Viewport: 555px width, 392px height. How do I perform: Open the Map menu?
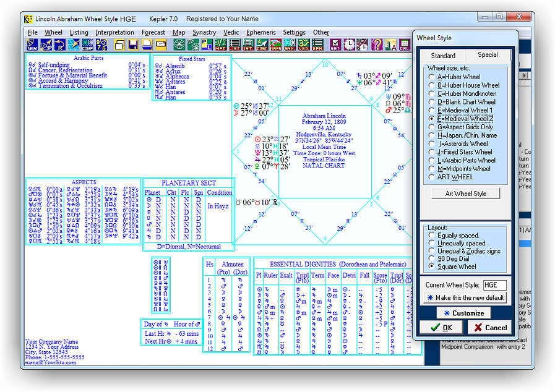pos(179,32)
